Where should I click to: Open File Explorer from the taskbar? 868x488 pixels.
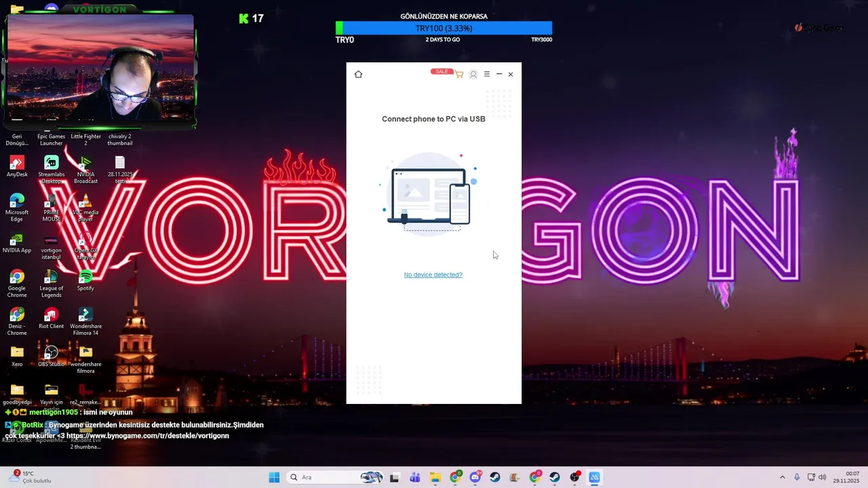pos(435,477)
